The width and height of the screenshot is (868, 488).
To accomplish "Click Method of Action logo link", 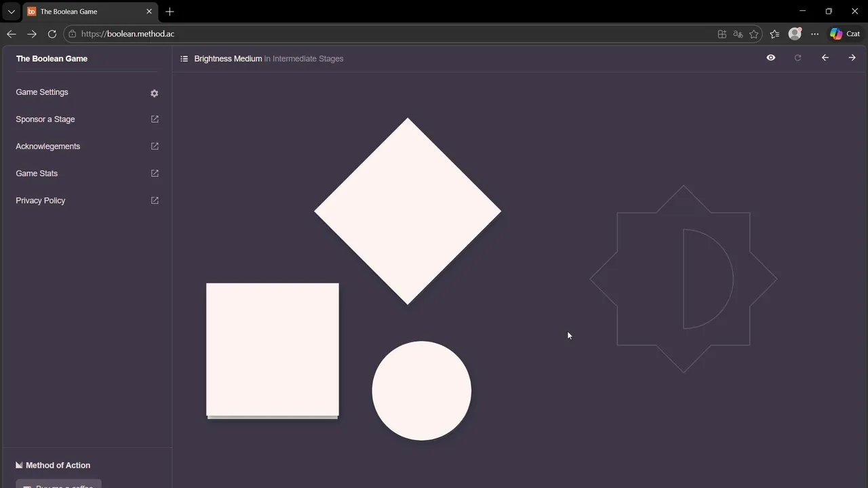I will click(53, 466).
